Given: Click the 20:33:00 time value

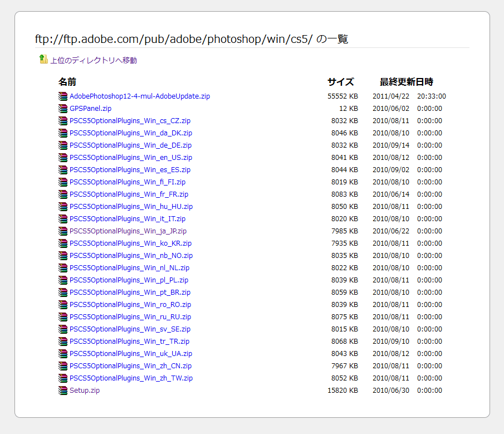Looking at the screenshot, I should pyautogui.click(x=432, y=96).
